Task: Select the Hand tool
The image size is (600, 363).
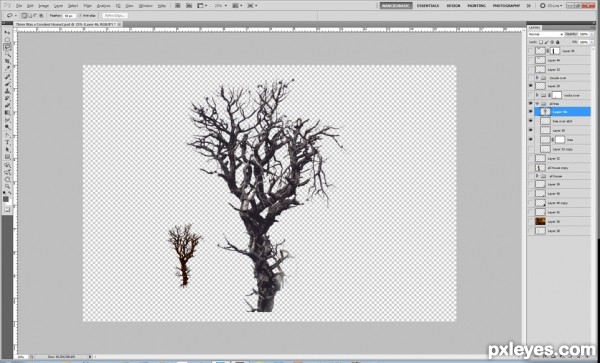Action: [x=7, y=179]
